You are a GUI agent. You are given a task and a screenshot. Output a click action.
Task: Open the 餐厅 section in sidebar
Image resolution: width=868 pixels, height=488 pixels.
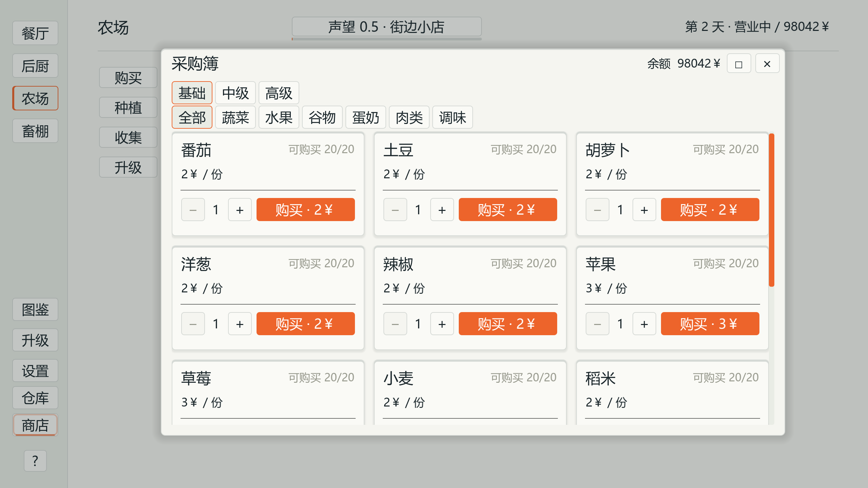(35, 33)
